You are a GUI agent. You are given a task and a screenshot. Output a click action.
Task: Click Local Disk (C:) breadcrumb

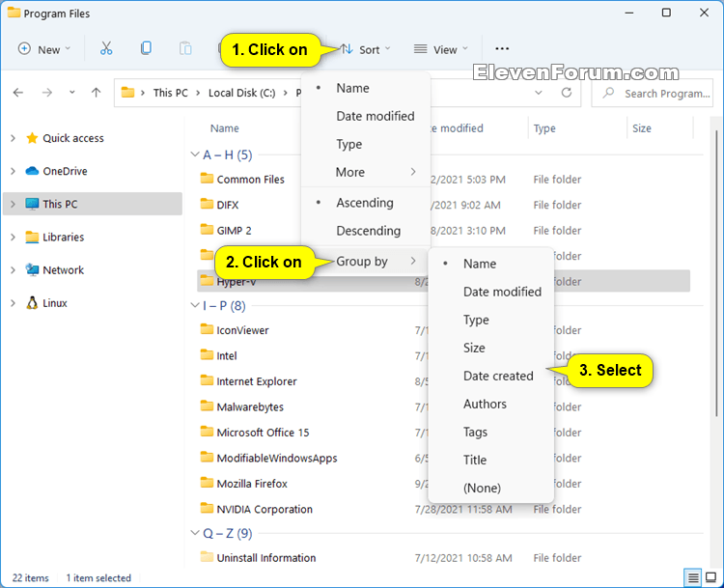(x=242, y=93)
